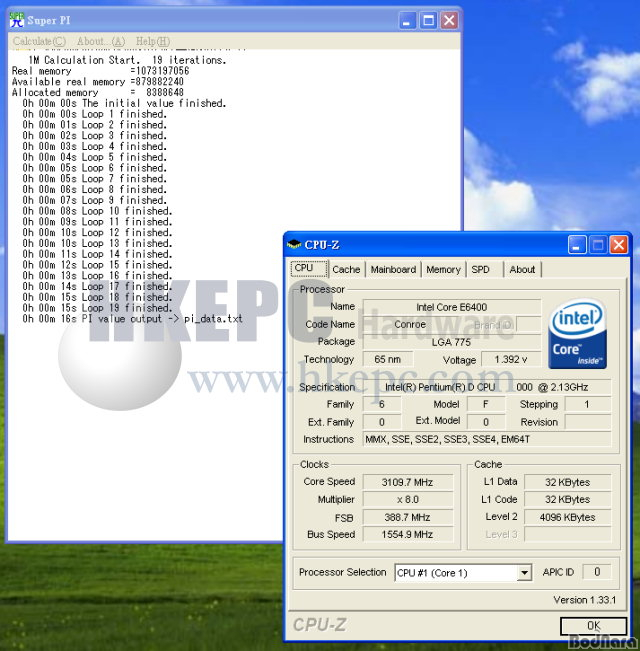Click '1M Calculation Start. 19 iterations.' line
Screen dimensions: 640x651
coord(127,60)
